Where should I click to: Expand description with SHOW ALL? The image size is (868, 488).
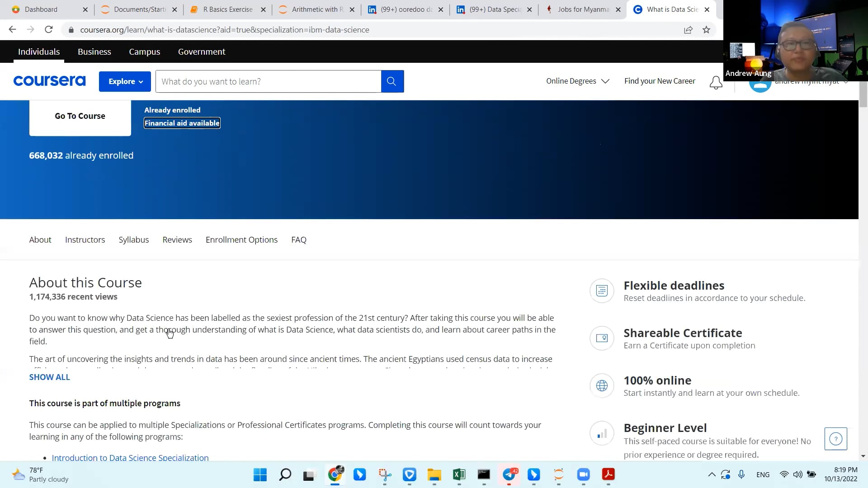[x=49, y=377]
